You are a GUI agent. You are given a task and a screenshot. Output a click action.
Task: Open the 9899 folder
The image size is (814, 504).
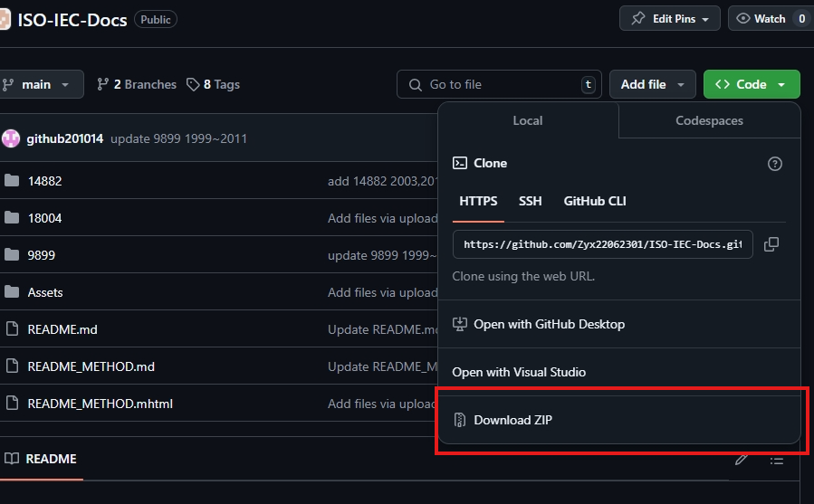point(41,255)
